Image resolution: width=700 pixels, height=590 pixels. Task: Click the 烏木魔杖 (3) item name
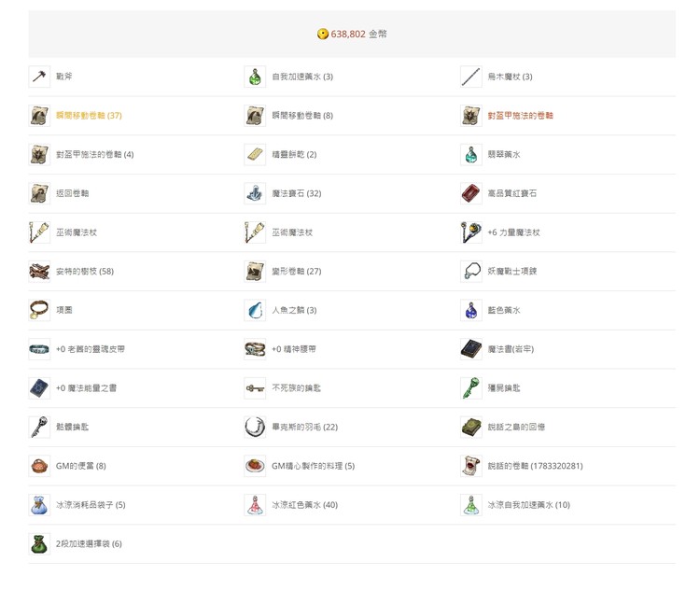click(x=510, y=77)
